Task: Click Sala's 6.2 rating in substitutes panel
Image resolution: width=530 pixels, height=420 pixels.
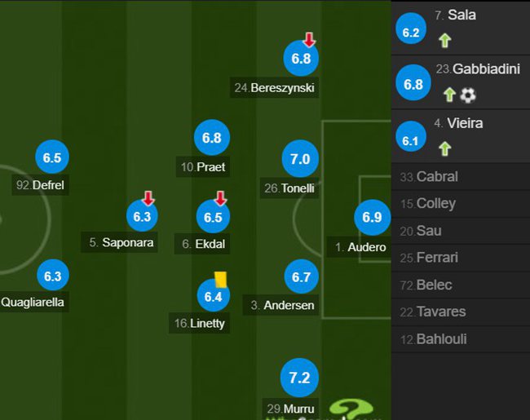Action: click(x=412, y=32)
